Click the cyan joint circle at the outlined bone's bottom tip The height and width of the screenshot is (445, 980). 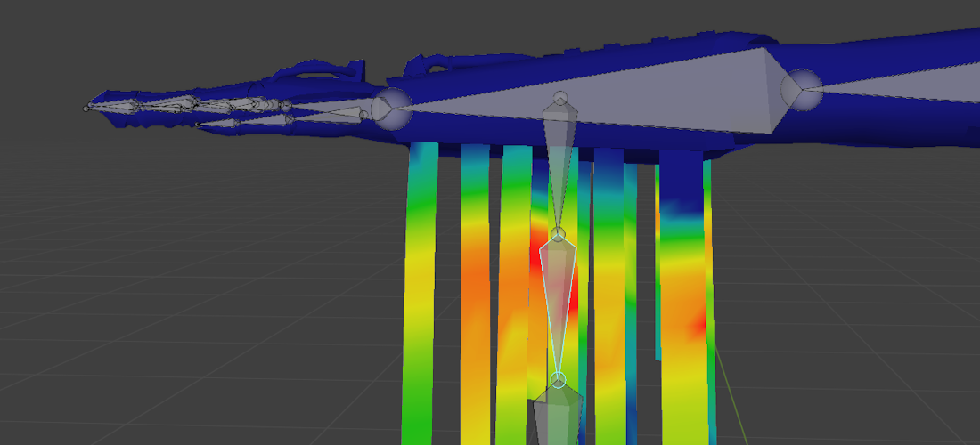click(558, 379)
